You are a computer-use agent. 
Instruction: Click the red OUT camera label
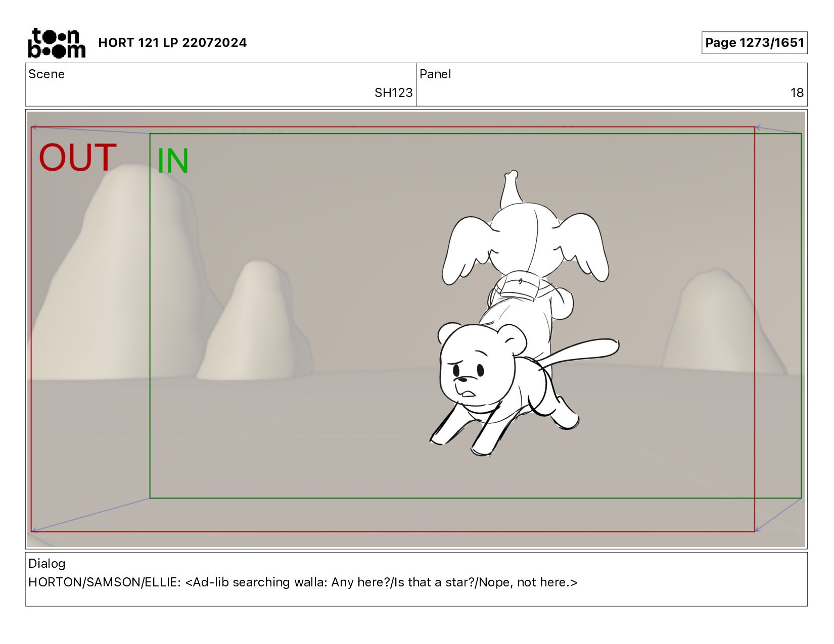(x=78, y=158)
